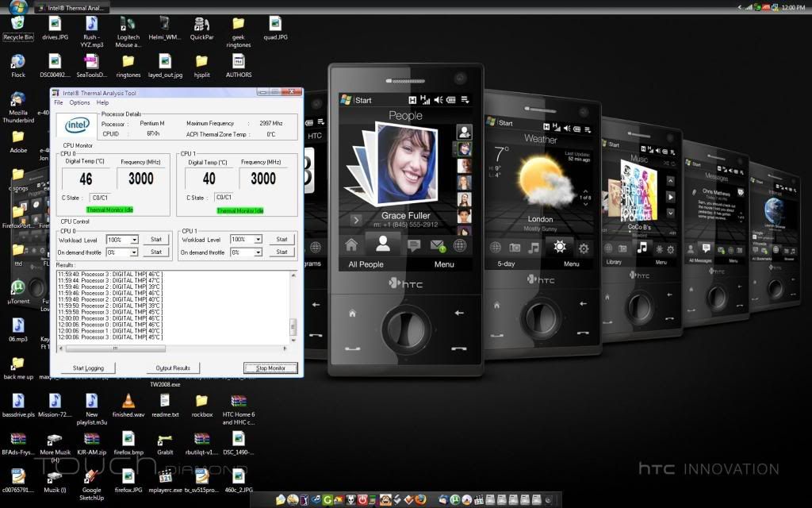This screenshot has height=508, width=812.
Task: Click the Results vertical scrollbar down arrow
Action: 293,340
